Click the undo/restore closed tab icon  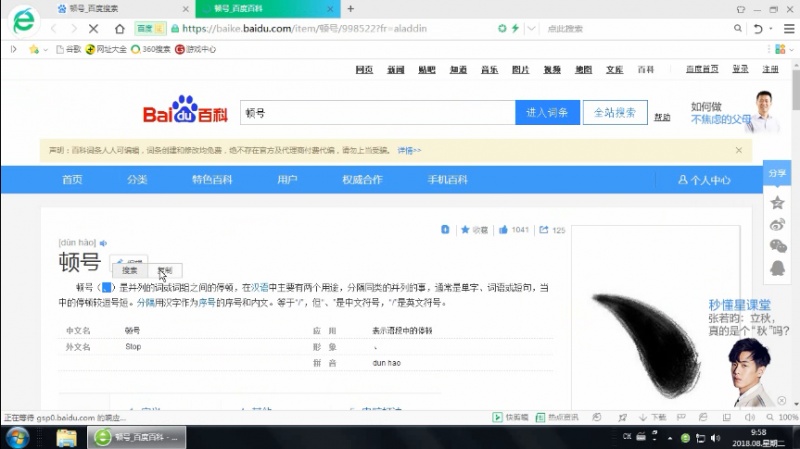[758, 29]
